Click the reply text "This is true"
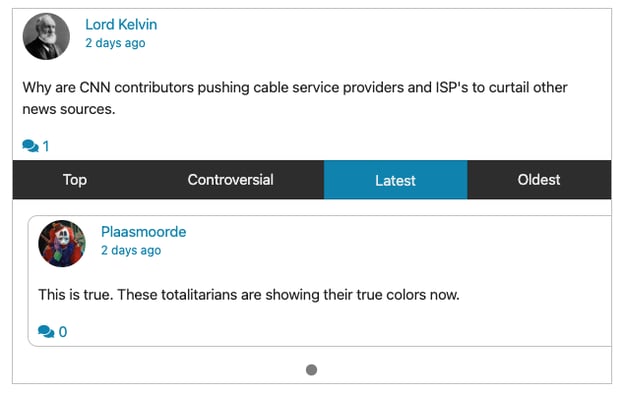624x393 pixels. (x=76, y=295)
